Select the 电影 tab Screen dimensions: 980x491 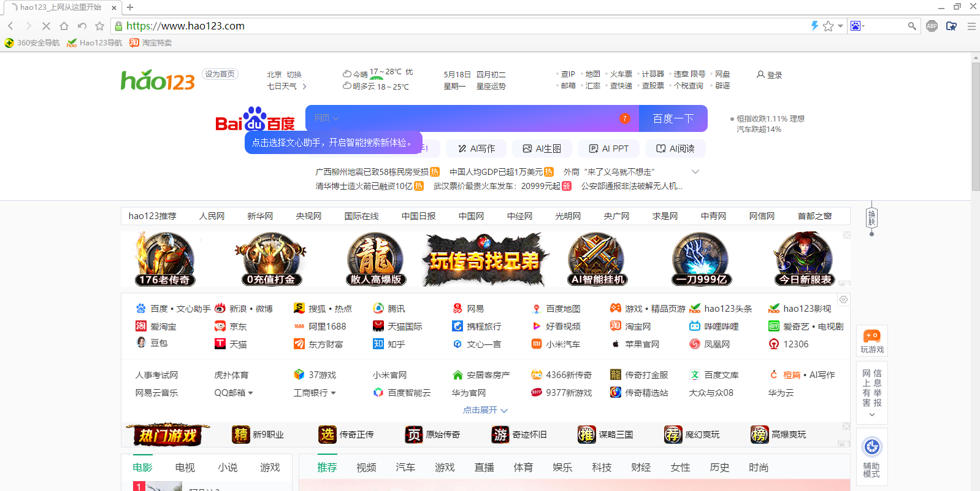point(142,468)
